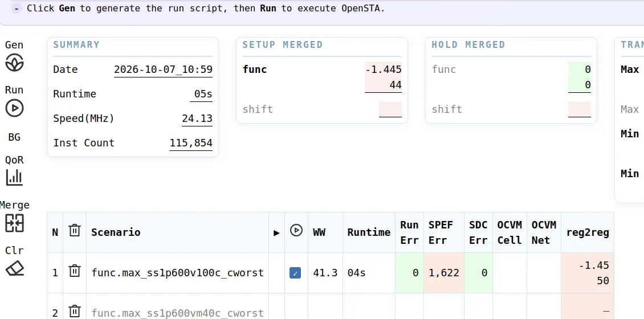644x319 pixels.
Task: Click the SETUP MERGED card title
Action: click(283, 45)
